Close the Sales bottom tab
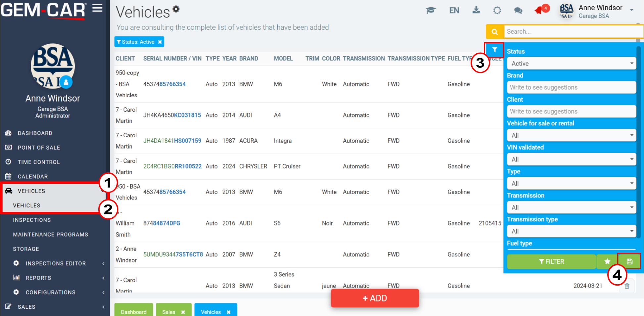The height and width of the screenshot is (316, 644). (183, 312)
